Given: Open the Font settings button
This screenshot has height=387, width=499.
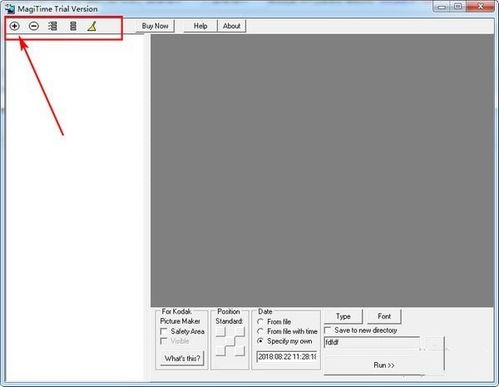Looking at the screenshot, I should pyautogui.click(x=384, y=316).
